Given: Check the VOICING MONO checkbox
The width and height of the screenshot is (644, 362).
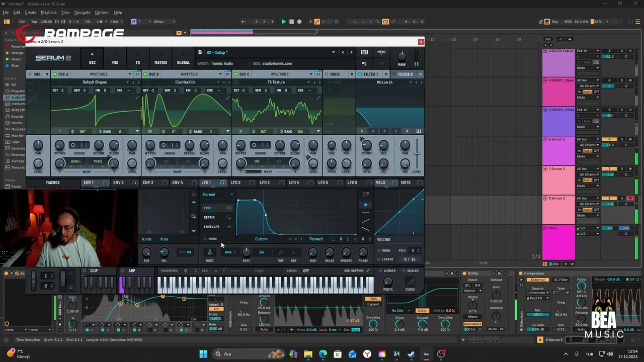Looking at the screenshot, I should click(x=379, y=250).
